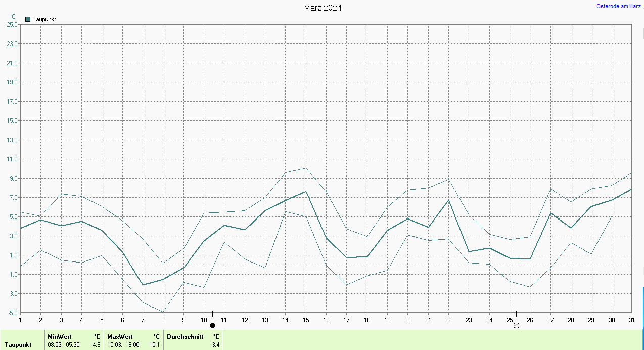The height and width of the screenshot is (350, 644).
Task: Click the °C unit label above the y-axis
Action: point(13,17)
